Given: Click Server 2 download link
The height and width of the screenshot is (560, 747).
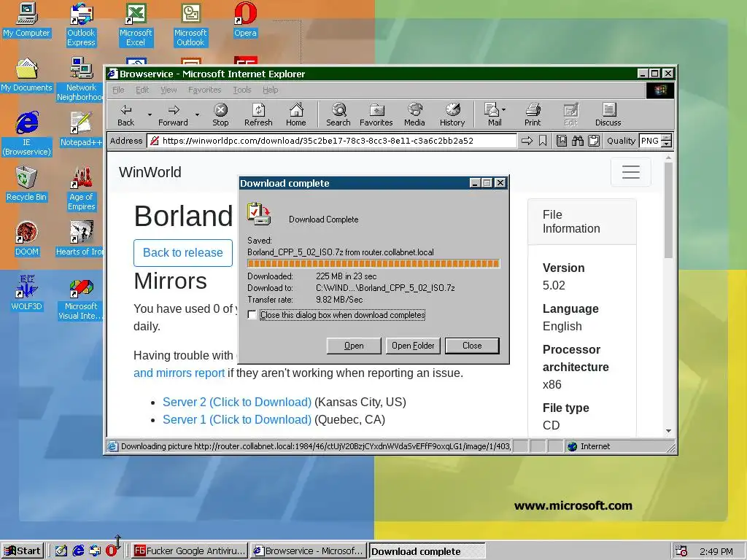Looking at the screenshot, I should coord(237,402).
